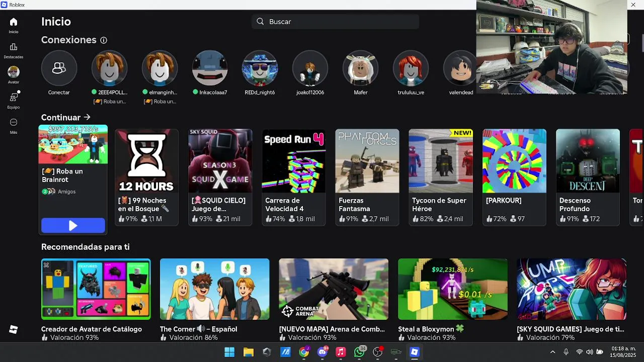Open Carrera de Velocidad 4 card

coord(294,177)
